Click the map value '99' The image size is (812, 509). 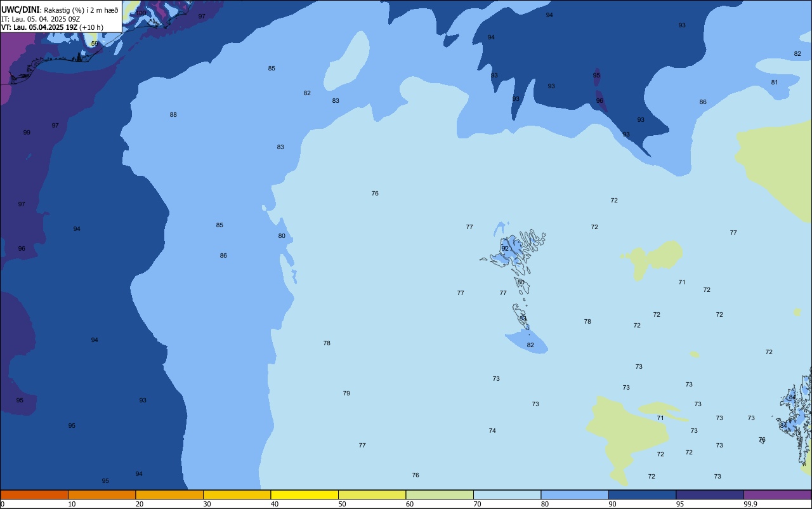coord(27,133)
